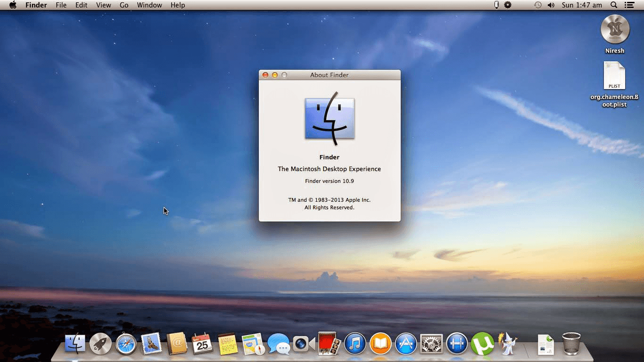Open System Preferences gear in dock
The image size is (644, 362).
[x=431, y=344]
